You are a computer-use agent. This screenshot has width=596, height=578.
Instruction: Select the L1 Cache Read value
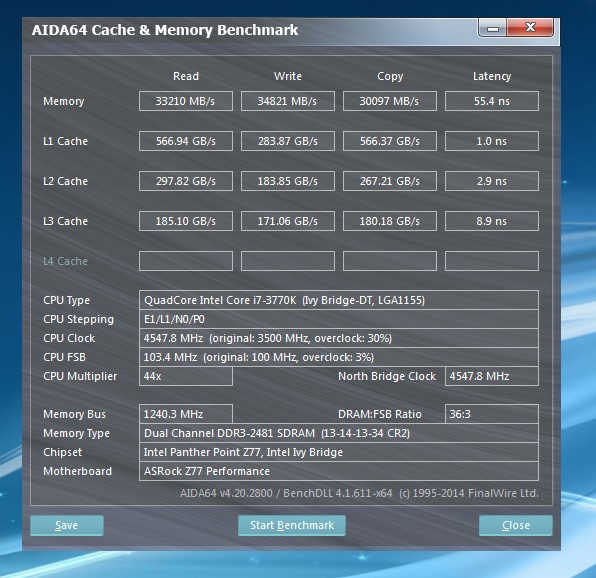point(185,141)
